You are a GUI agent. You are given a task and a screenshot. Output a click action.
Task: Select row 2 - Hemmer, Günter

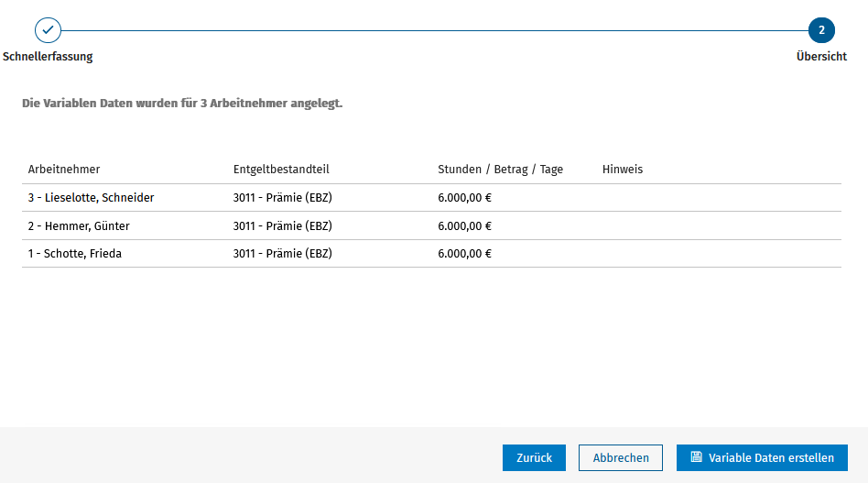click(432, 226)
